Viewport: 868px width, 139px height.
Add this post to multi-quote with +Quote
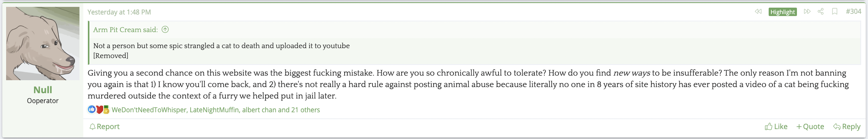[x=810, y=126]
